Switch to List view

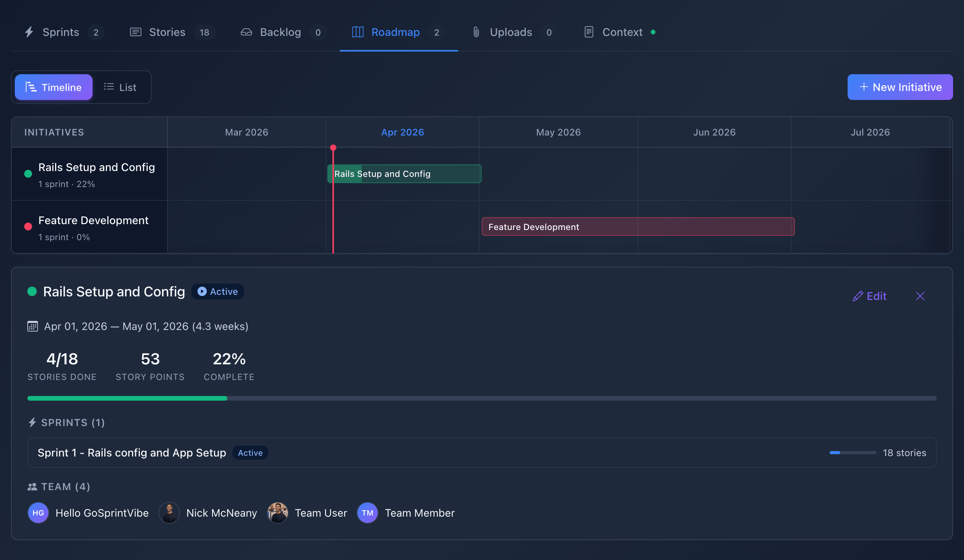(120, 87)
